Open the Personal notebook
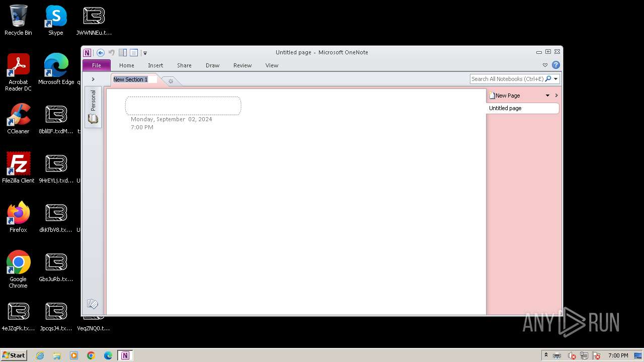Screen dimensions: 644x362 [93, 107]
